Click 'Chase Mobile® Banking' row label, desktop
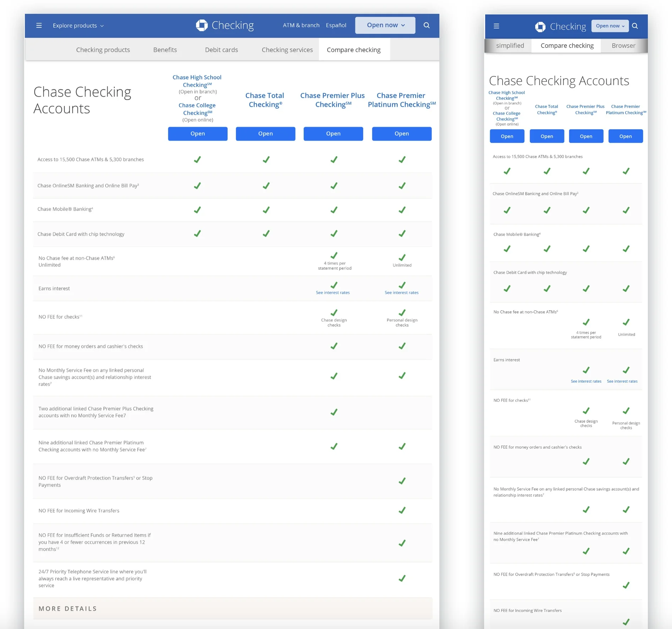Screen dimensions: 672x629 point(65,209)
